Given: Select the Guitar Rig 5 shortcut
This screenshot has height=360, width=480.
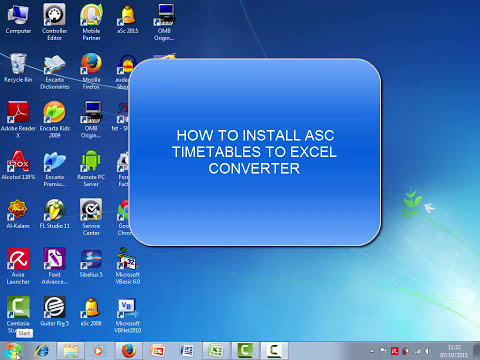Looking at the screenshot, I should [x=54, y=311].
